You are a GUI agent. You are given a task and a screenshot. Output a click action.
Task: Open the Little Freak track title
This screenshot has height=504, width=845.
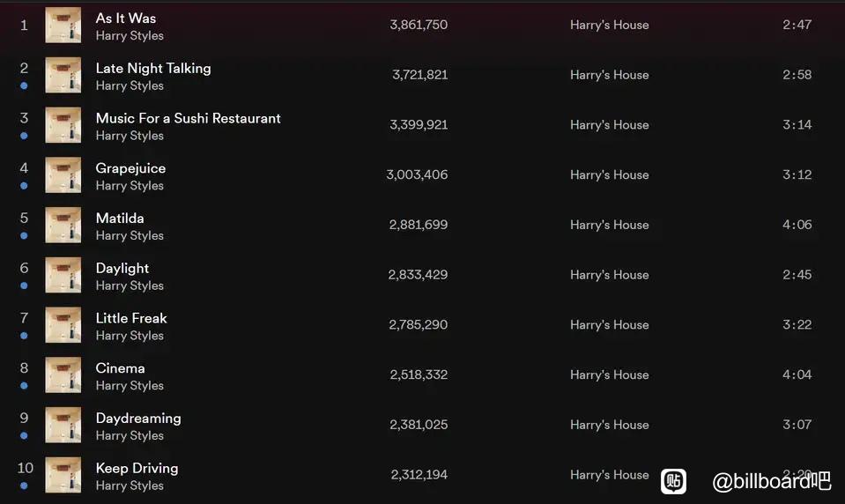coord(131,318)
